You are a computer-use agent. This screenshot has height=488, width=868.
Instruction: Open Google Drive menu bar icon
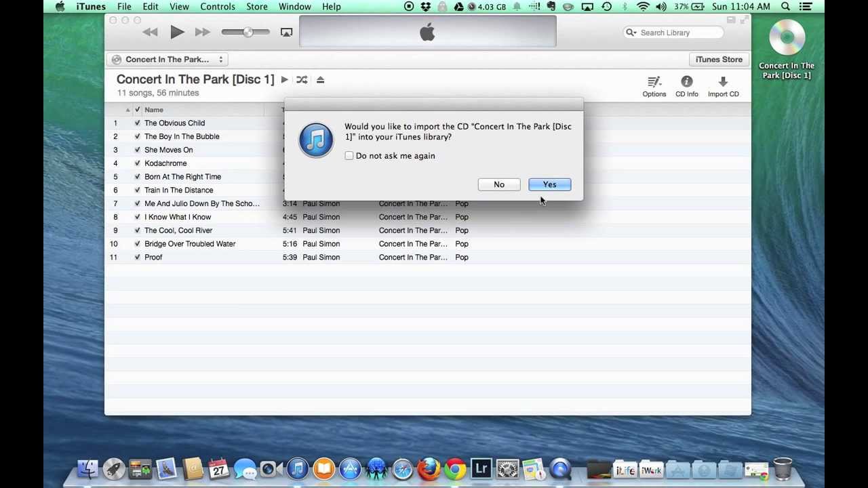tap(459, 7)
